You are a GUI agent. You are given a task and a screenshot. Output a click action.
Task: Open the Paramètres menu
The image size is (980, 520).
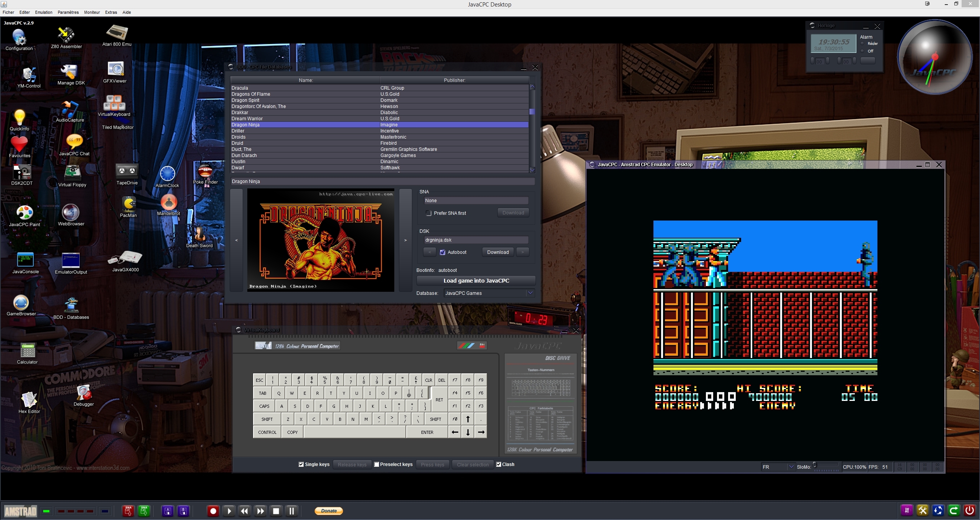pyautogui.click(x=68, y=12)
